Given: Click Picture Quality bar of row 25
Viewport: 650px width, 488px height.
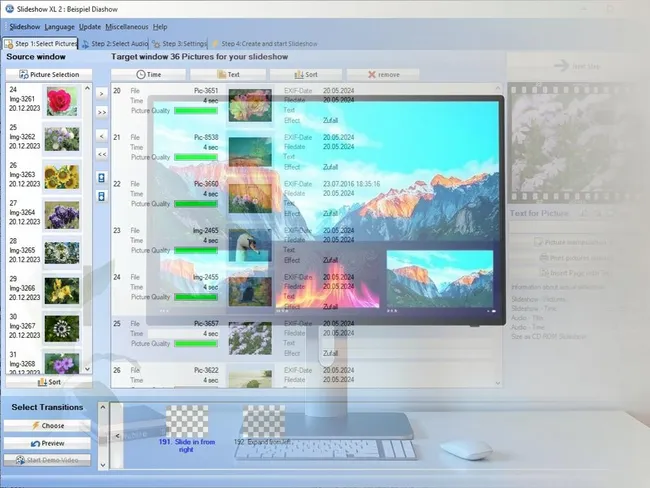Looking at the screenshot, I should point(196,344).
